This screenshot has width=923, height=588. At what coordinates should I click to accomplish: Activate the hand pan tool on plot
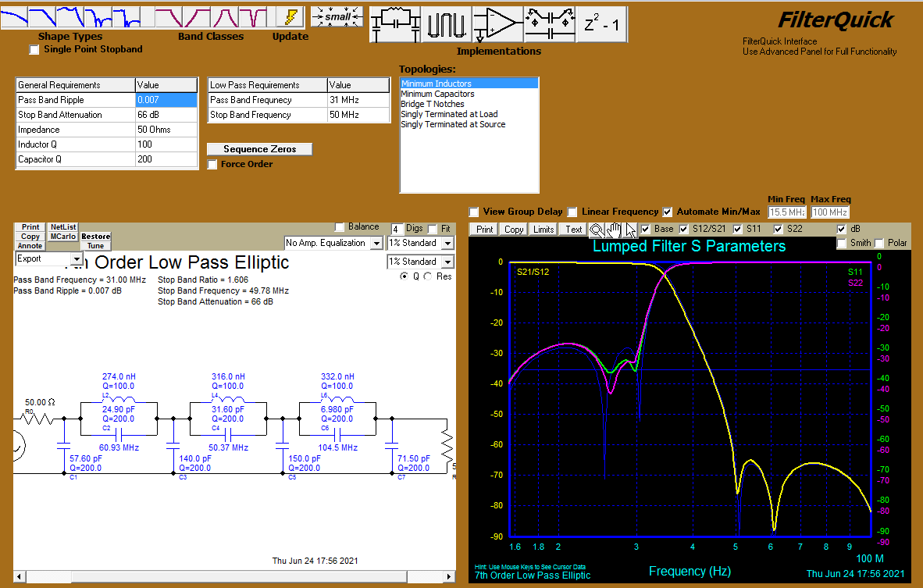(614, 229)
